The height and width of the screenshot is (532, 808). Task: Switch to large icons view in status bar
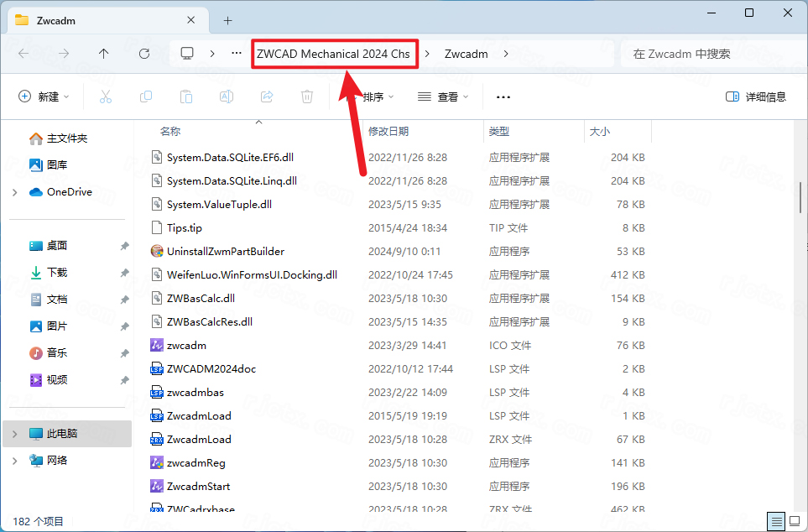(794, 521)
